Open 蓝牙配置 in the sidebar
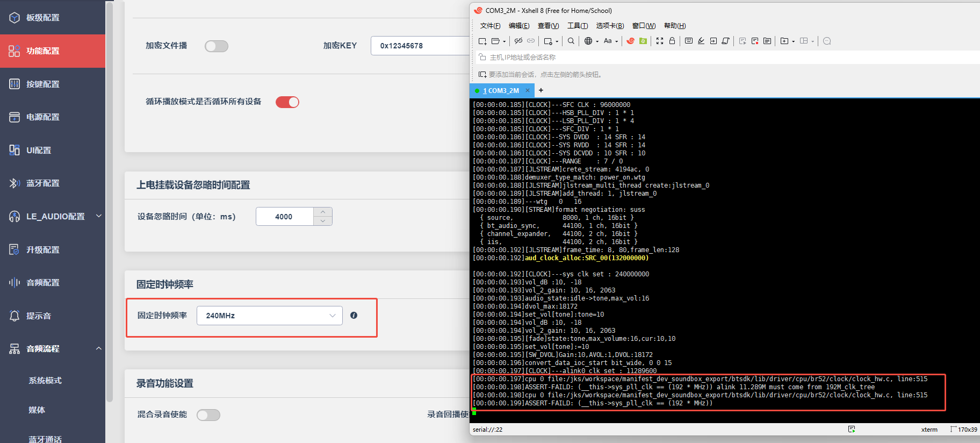980x443 pixels. [x=53, y=183]
